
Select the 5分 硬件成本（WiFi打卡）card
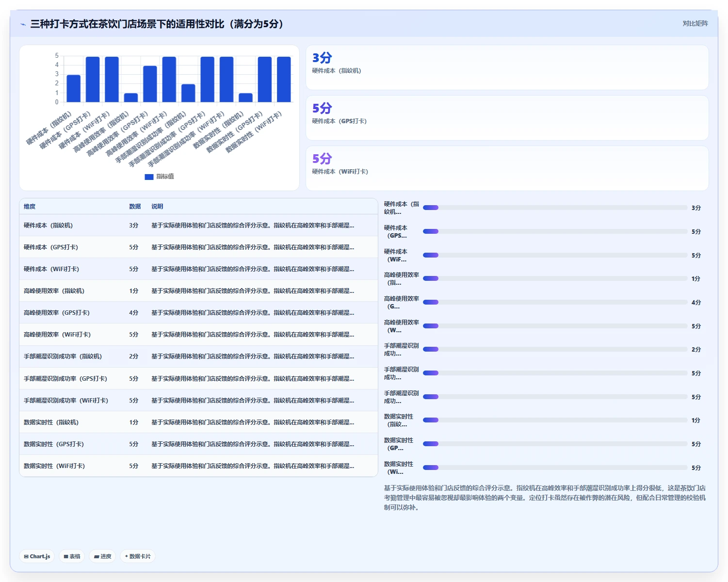click(507, 168)
